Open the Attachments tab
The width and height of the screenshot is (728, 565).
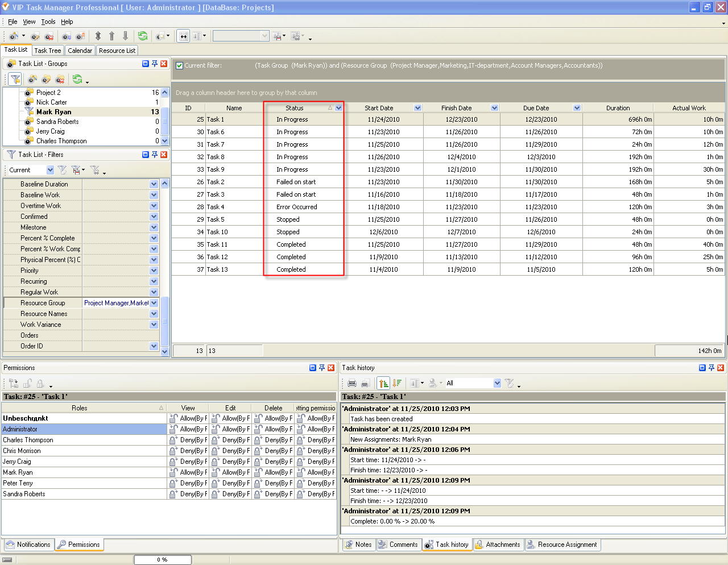(x=497, y=545)
